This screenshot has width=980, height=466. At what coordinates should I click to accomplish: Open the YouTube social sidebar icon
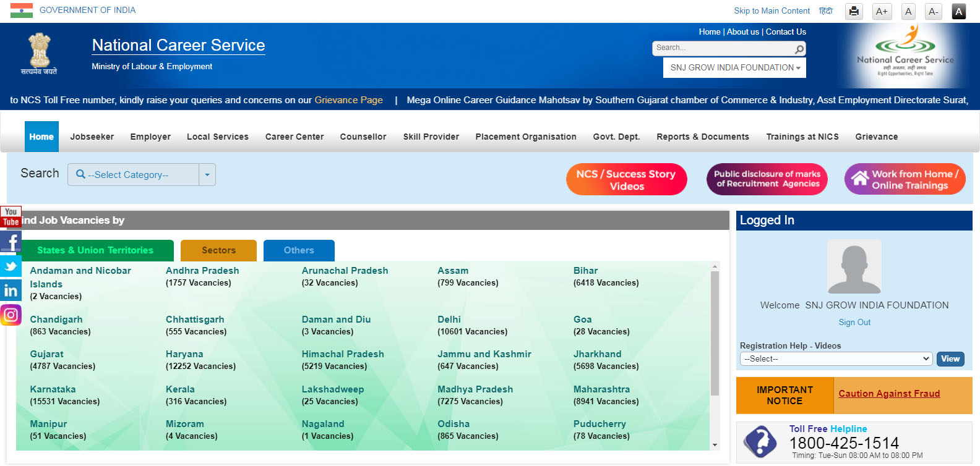point(11,216)
